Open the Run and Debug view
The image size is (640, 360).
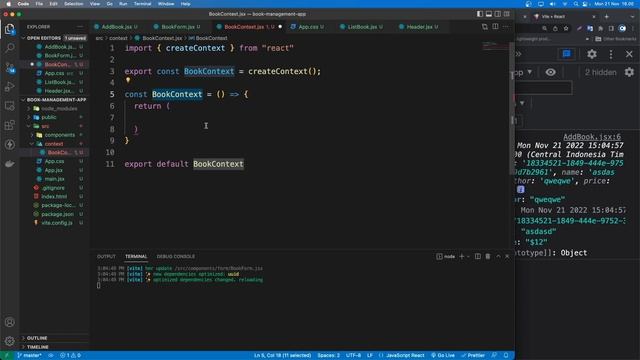coord(10,87)
